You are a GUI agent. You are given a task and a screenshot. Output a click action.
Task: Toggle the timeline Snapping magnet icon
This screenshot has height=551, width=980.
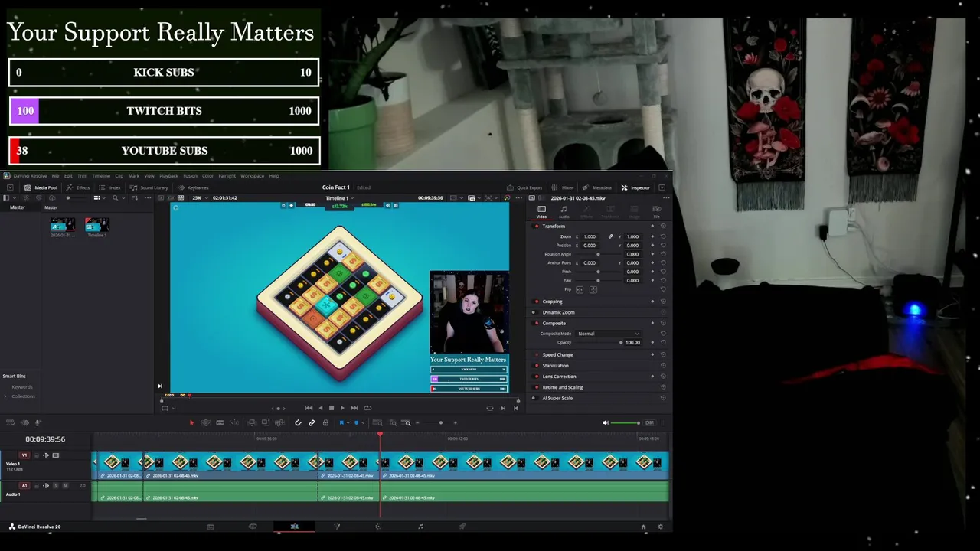pyautogui.click(x=298, y=422)
